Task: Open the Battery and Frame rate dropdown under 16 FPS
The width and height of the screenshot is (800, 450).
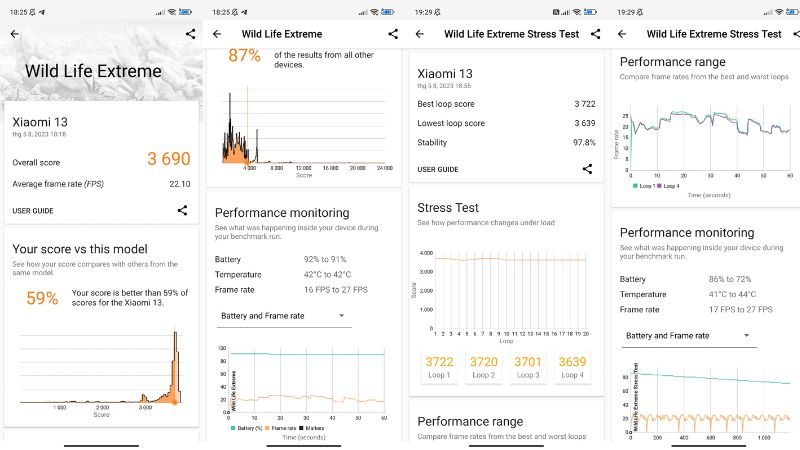Action: (x=283, y=316)
